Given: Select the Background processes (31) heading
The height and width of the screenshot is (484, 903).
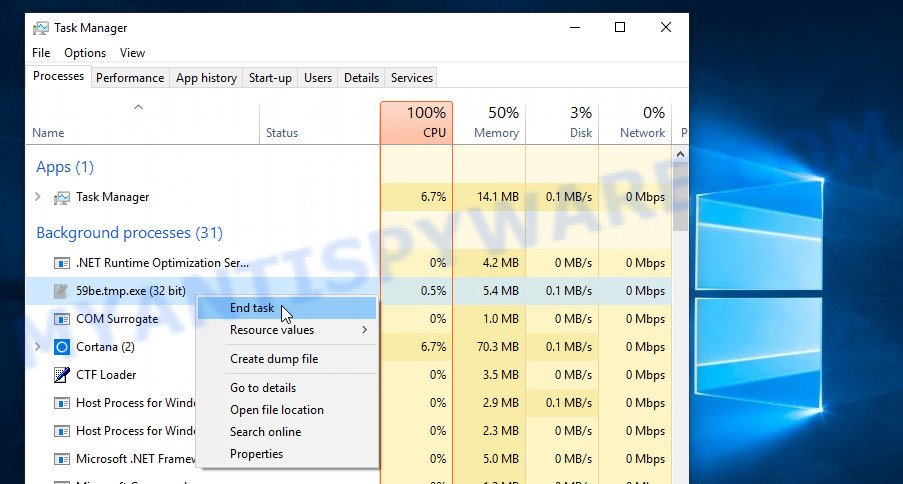Looking at the screenshot, I should (130, 233).
